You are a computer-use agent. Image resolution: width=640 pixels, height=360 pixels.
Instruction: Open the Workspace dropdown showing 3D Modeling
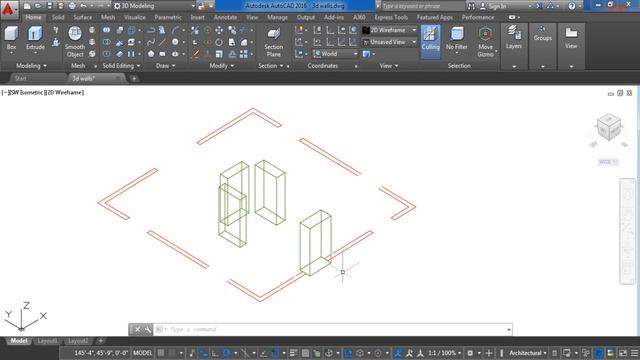(154, 6)
